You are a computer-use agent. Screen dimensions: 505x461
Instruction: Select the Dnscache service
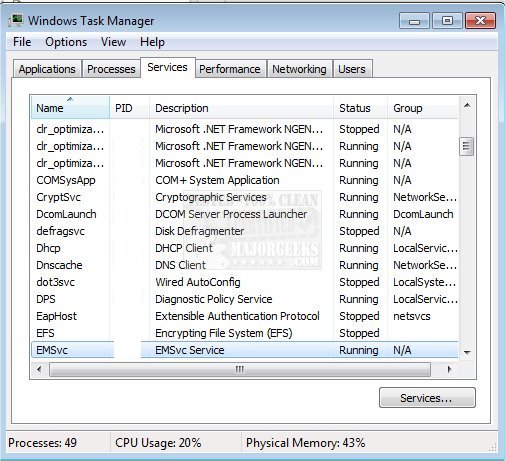(x=59, y=265)
